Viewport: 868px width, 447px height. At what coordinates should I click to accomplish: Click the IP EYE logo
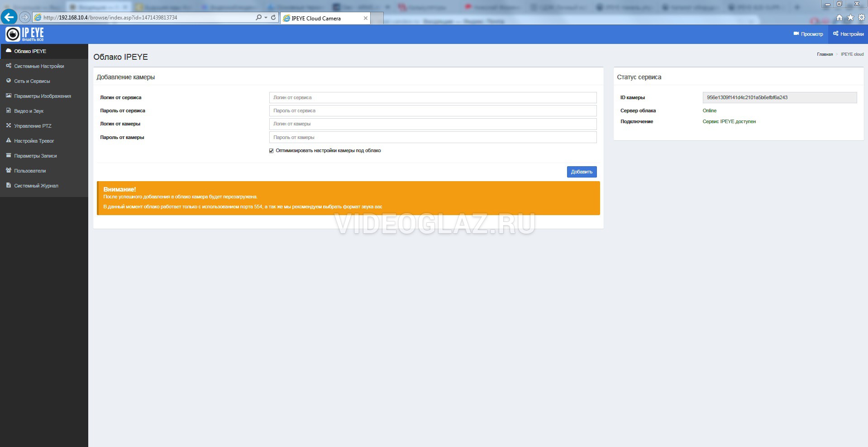pyautogui.click(x=25, y=34)
